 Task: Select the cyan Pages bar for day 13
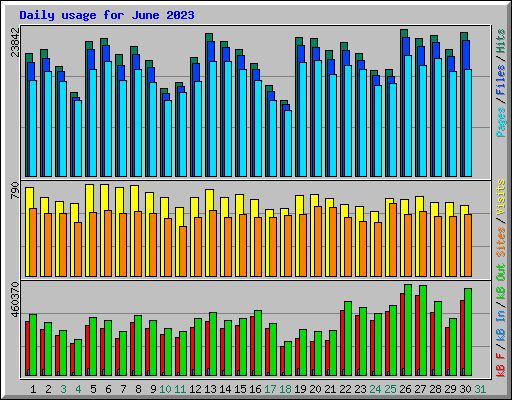[x=213, y=119]
